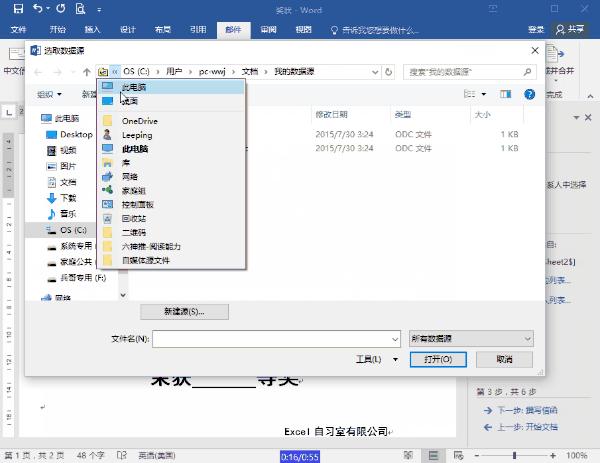Select 此电脑 in the navigation tree

click(x=60, y=118)
